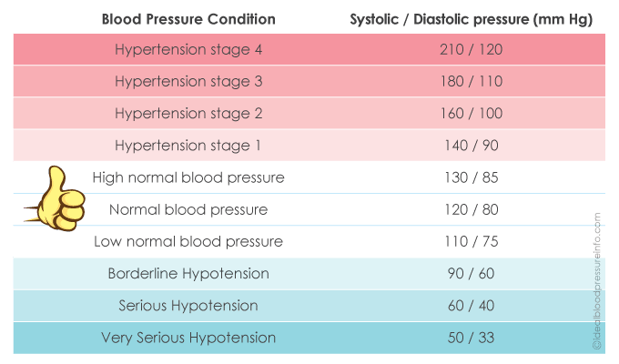The image size is (619, 364).
Task: Select the Hypertension stage 3 label
Action: tap(188, 81)
